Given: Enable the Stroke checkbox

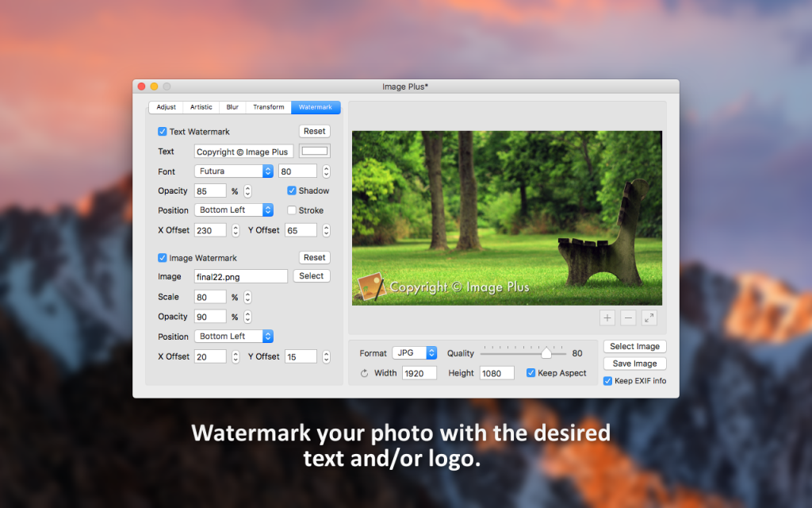Looking at the screenshot, I should point(292,210).
